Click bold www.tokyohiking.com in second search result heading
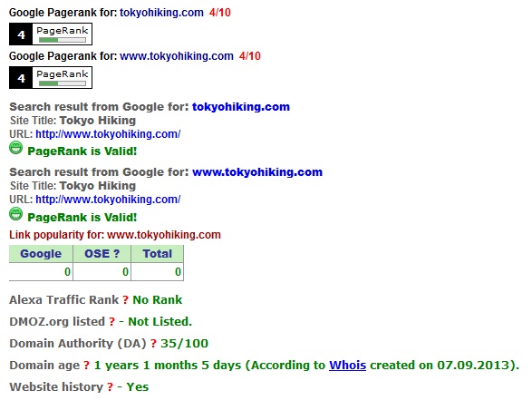This screenshot has width=532, height=410. pos(257,171)
